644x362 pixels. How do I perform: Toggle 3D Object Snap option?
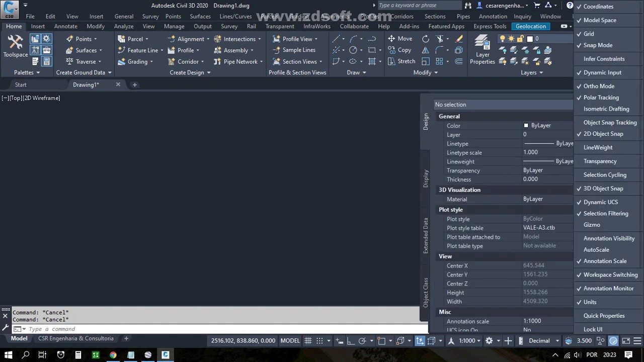click(x=603, y=189)
